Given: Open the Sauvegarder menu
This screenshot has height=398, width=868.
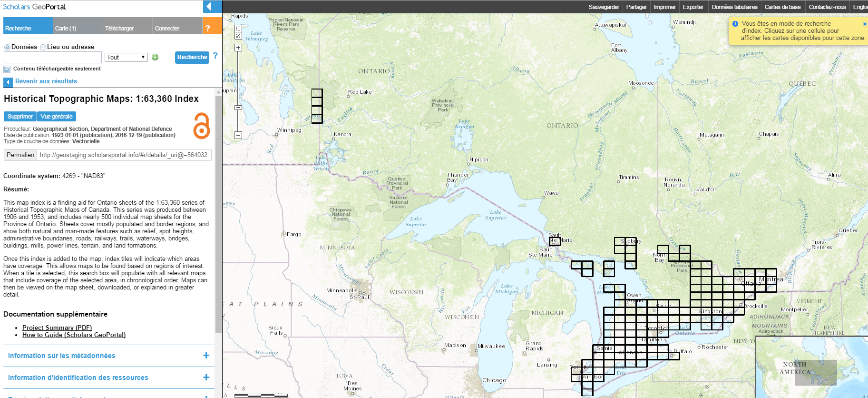Looking at the screenshot, I should pos(604,7).
